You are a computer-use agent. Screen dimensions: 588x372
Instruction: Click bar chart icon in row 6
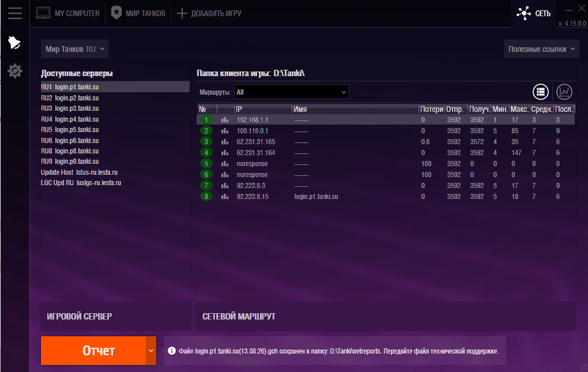tap(225, 175)
